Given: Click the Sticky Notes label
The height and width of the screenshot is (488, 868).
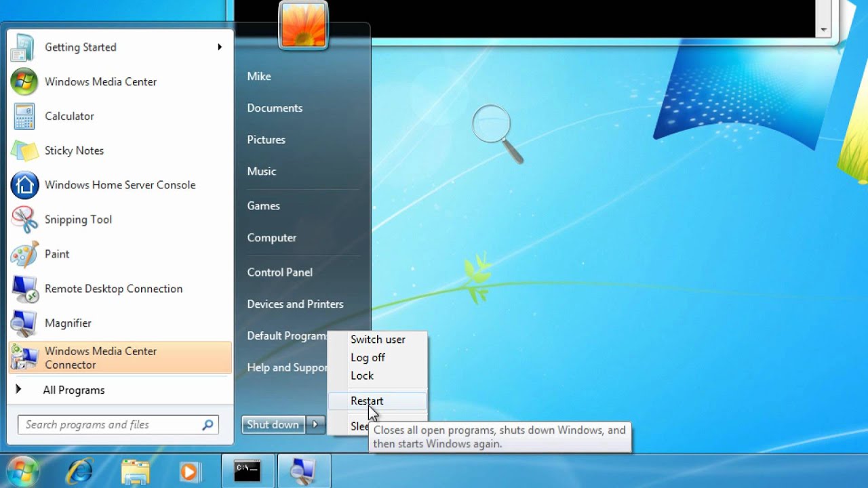Looking at the screenshot, I should [74, 150].
